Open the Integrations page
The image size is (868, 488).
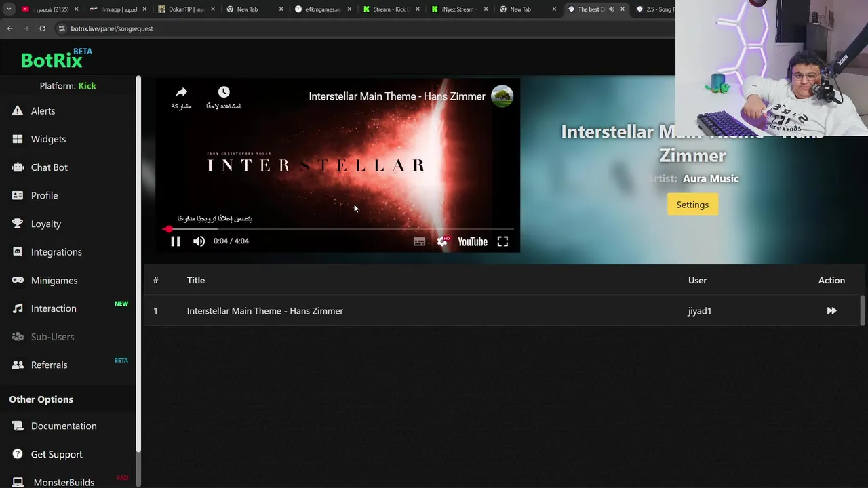click(x=56, y=252)
